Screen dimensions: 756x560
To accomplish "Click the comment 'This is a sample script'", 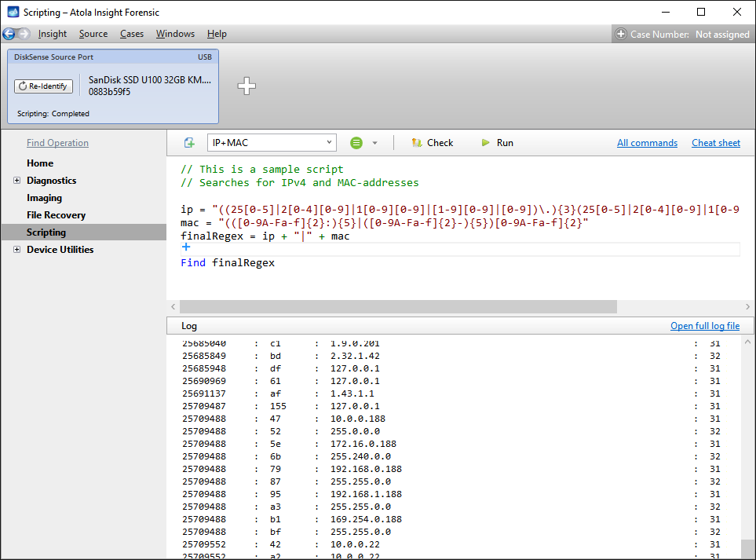I will [x=261, y=169].
